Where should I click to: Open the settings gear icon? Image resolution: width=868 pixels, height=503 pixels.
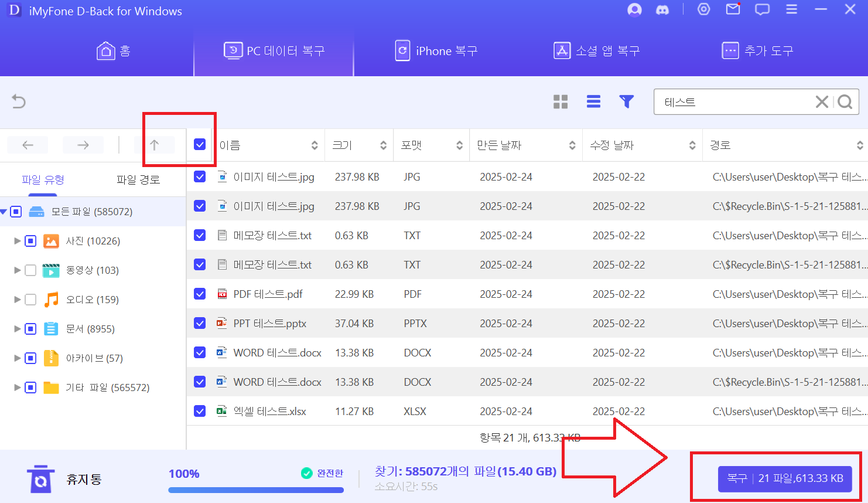click(x=703, y=9)
